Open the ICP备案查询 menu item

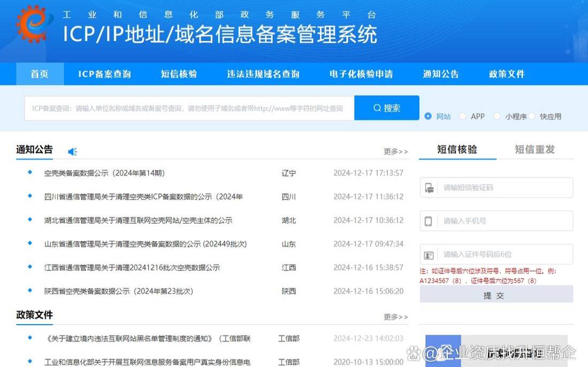105,74
